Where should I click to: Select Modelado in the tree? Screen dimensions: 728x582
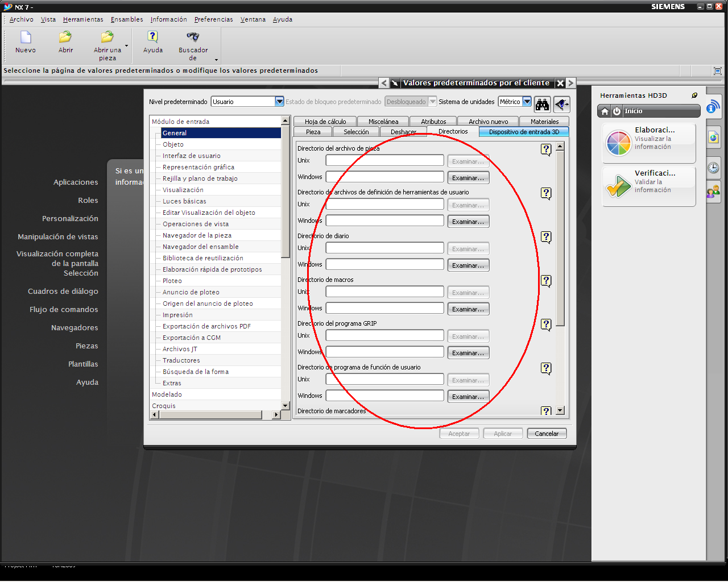coord(167,394)
